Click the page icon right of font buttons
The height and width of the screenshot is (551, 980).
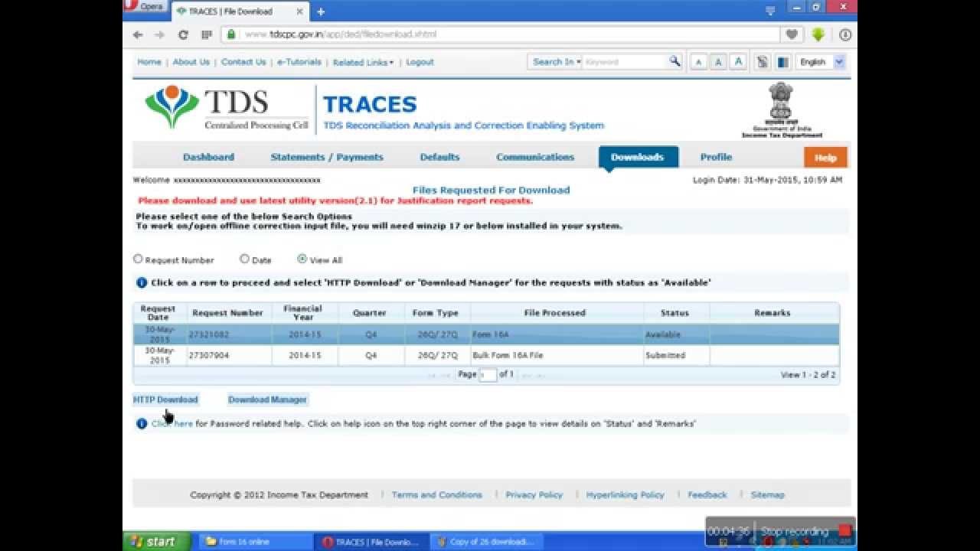coord(762,62)
